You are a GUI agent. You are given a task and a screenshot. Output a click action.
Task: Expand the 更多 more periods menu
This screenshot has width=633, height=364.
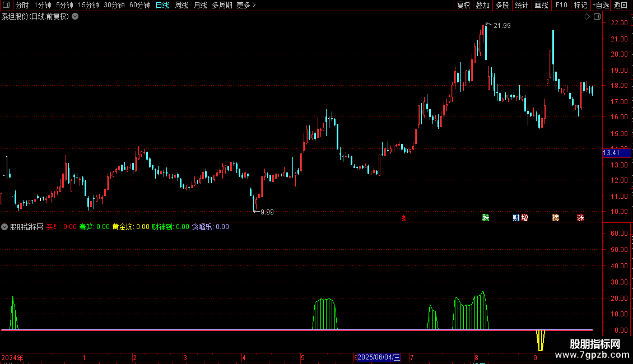pyautogui.click(x=246, y=5)
